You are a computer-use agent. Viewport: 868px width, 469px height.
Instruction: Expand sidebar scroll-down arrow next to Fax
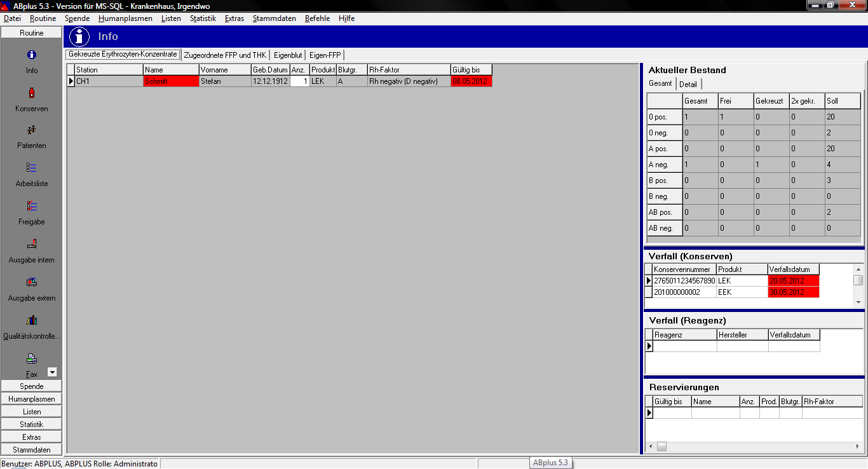coord(52,372)
